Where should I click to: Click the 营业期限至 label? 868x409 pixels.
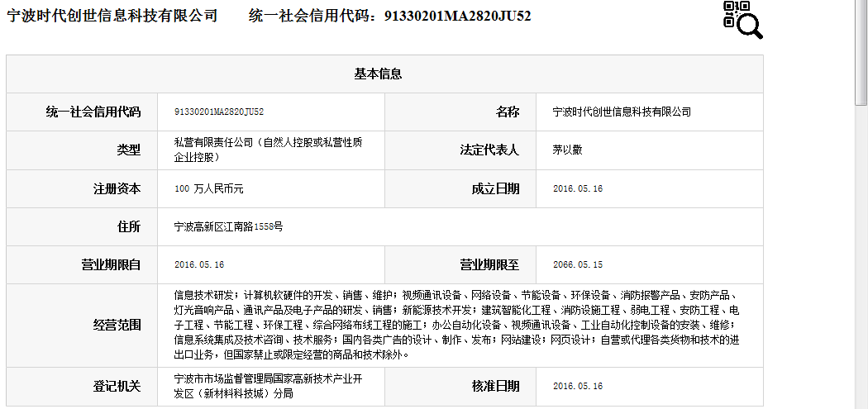pos(489,264)
